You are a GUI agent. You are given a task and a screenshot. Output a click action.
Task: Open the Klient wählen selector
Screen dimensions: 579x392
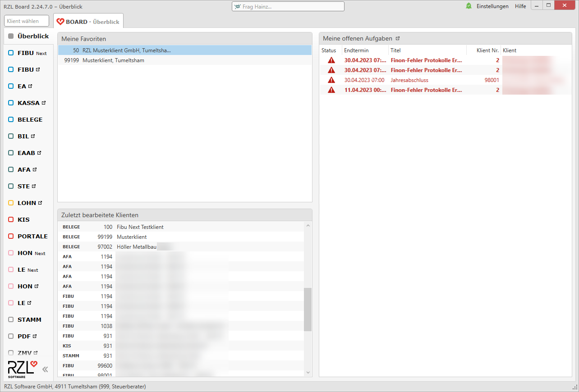coord(26,21)
